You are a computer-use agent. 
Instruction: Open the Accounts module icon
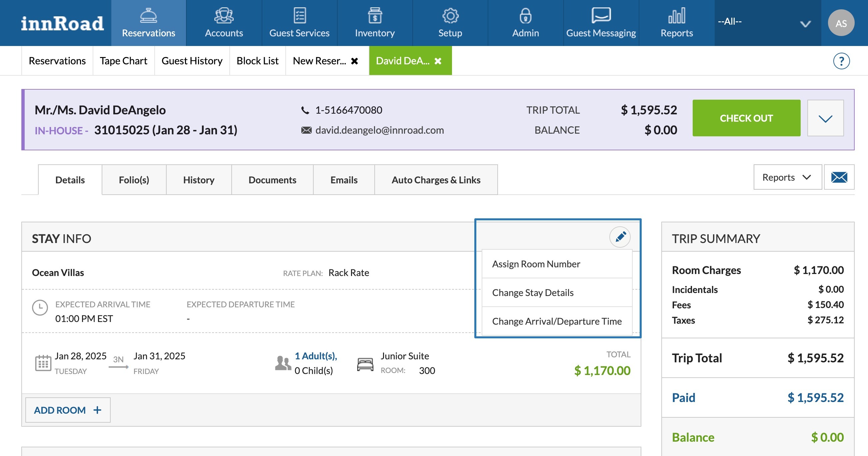click(x=224, y=16)
